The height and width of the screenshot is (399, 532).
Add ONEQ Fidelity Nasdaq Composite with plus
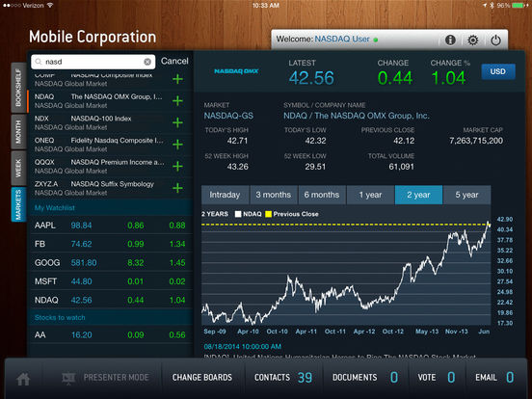(177, 145)
